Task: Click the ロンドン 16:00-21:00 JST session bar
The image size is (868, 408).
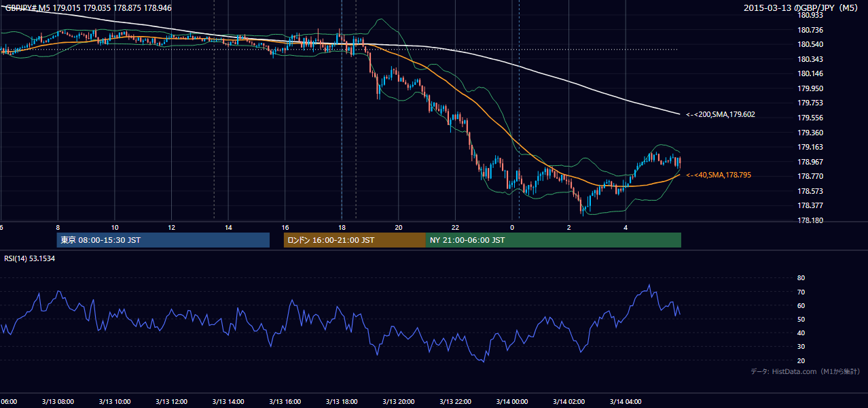Action: [x=355, y=240]
